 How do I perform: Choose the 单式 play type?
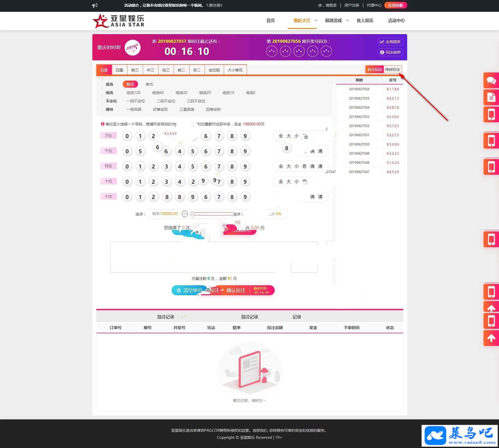pyautogui.click(x=149, y=84)
